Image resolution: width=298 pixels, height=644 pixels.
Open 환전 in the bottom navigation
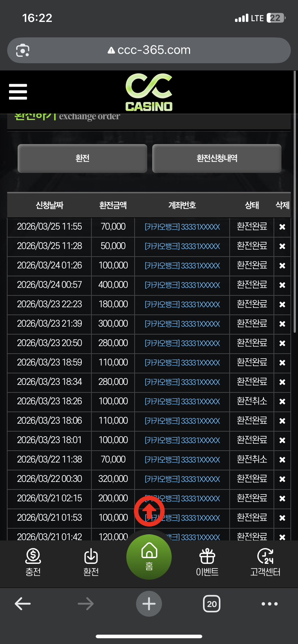coord(91,562)
